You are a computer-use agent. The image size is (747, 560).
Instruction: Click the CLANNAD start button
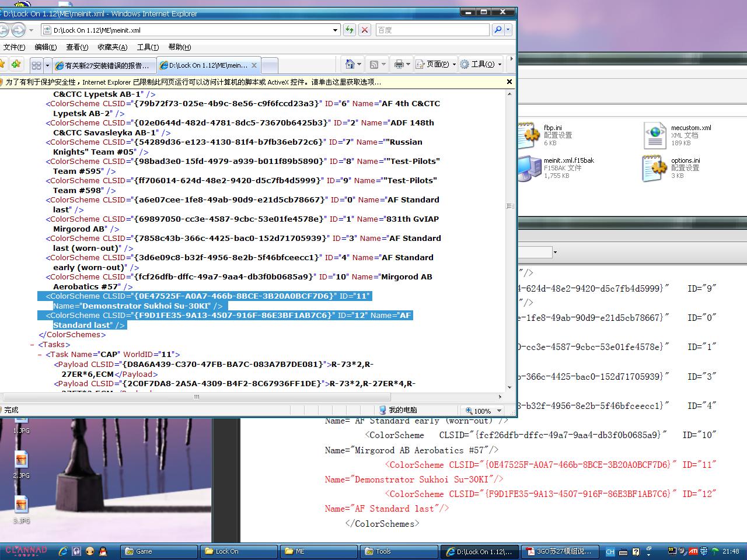tap(26, 551)
